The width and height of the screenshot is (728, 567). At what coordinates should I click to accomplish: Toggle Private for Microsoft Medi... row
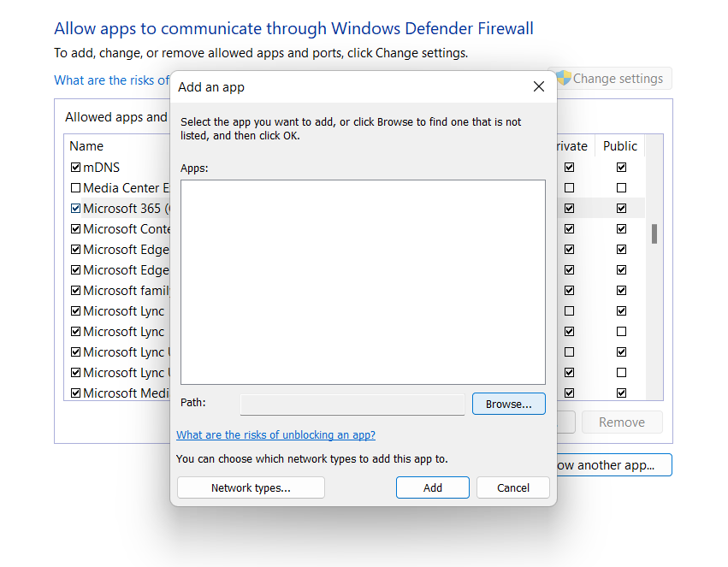[569, 393]
